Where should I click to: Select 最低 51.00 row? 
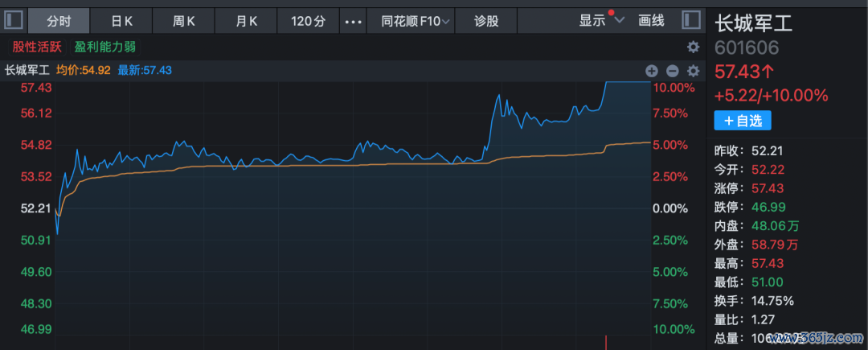coord(749,282)
